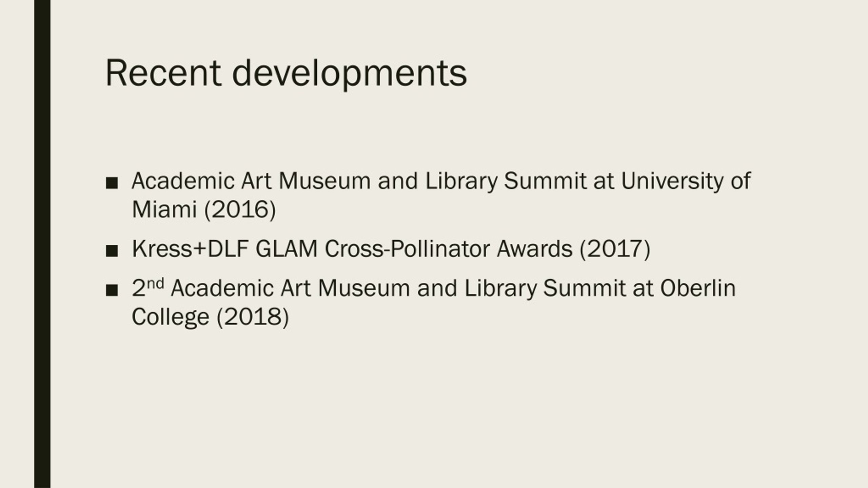Click the "Miami (2016)" text line
868x488 pixels.
204,209
